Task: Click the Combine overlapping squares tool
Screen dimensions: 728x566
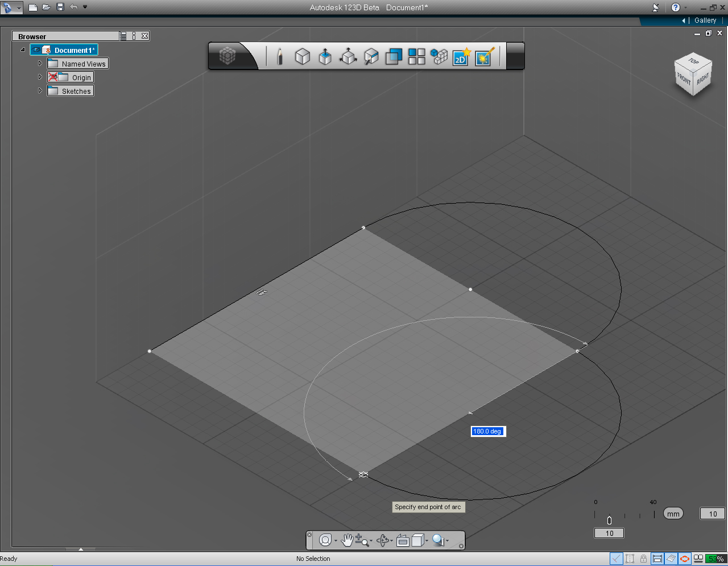Action: [394, 56]
